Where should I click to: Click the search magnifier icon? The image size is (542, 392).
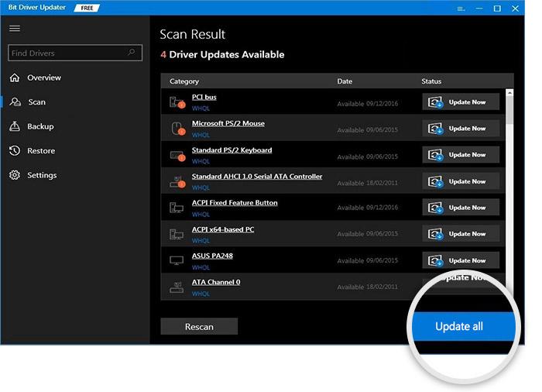coord(133,53)
